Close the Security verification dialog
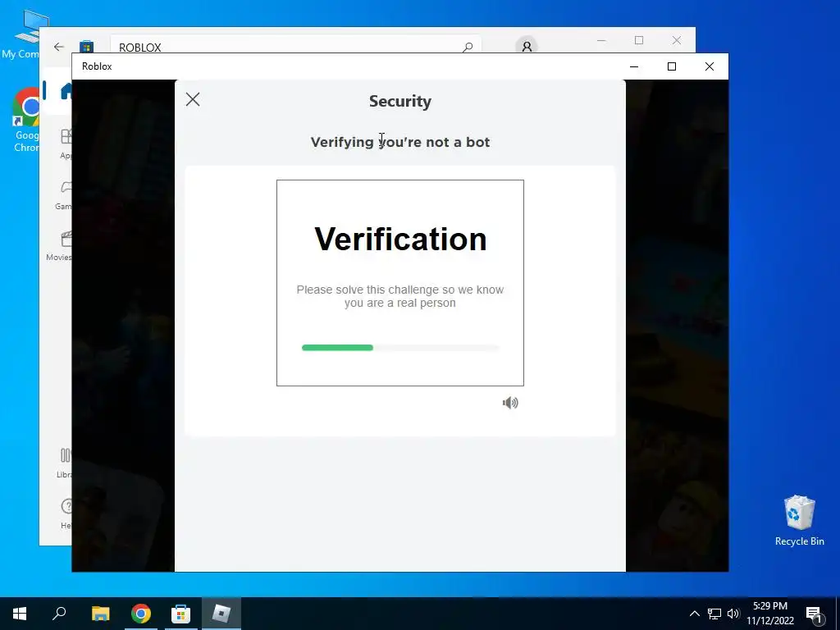 point(193,99)
